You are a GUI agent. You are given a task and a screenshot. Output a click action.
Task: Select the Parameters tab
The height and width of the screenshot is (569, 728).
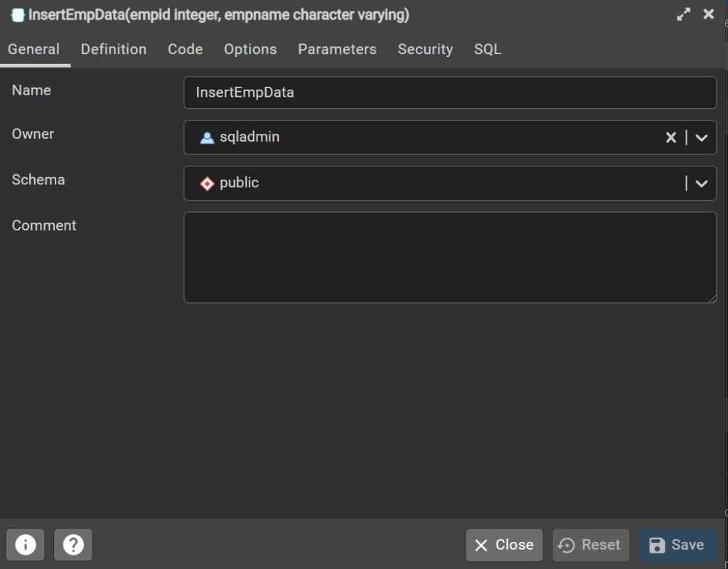[x=337, y=49]
